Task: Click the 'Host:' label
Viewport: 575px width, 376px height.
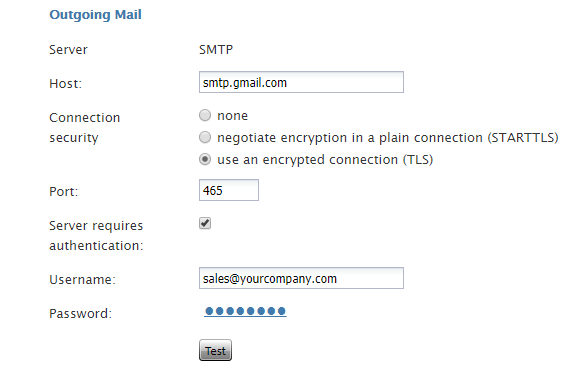Action: (66, 84)
